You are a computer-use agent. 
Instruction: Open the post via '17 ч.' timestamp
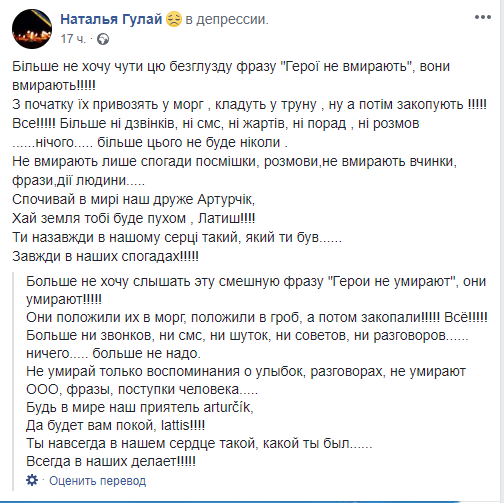pos(73,39)
